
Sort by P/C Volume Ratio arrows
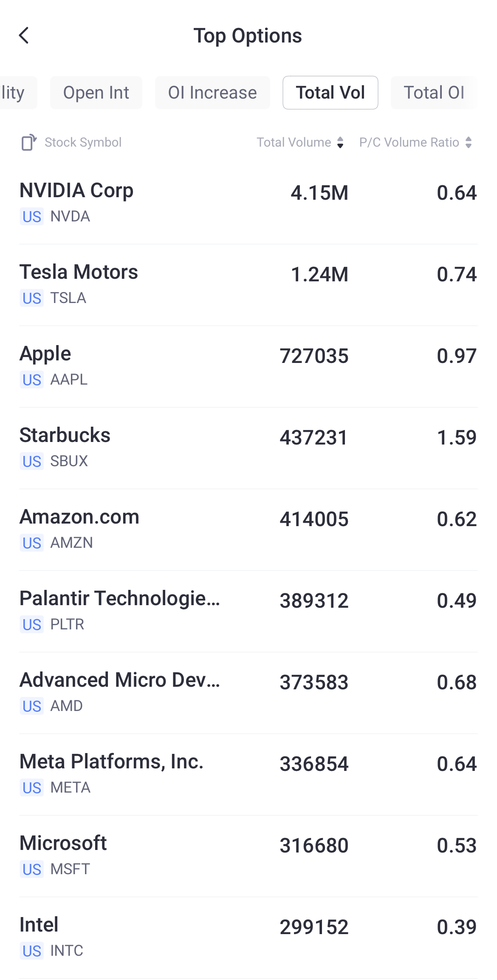tap(469, 142)
